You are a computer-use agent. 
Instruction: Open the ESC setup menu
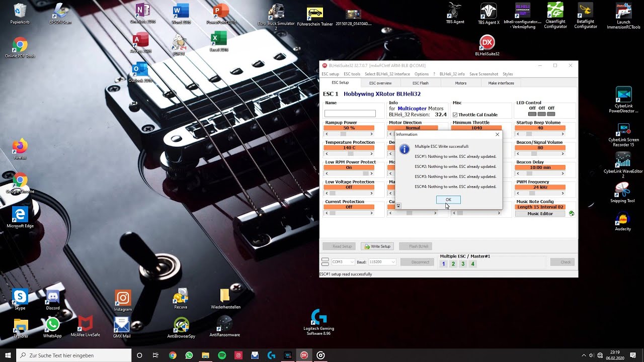point(331,74)
